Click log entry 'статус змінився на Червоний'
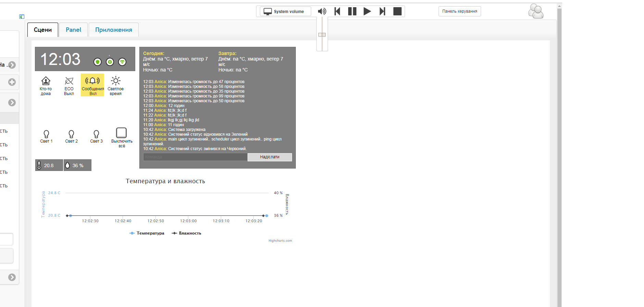 (x=195, y=149)
